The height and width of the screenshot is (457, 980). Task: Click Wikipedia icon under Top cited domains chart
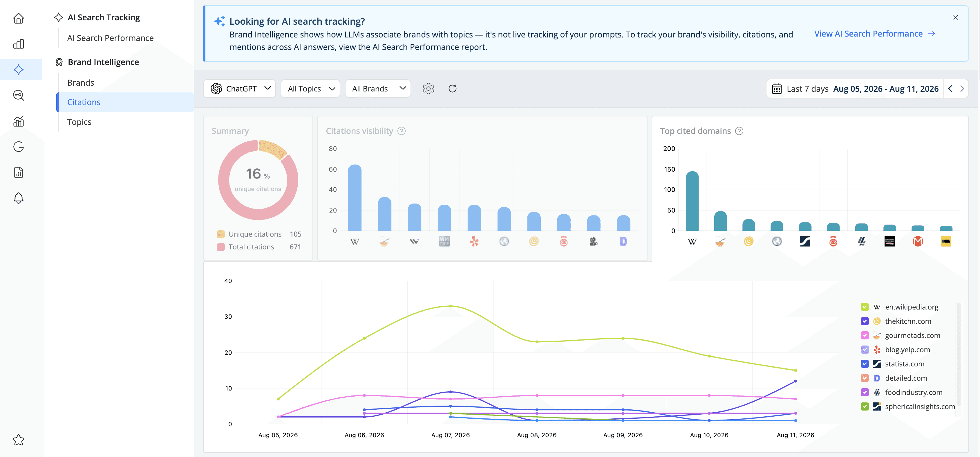pos(692,242)
